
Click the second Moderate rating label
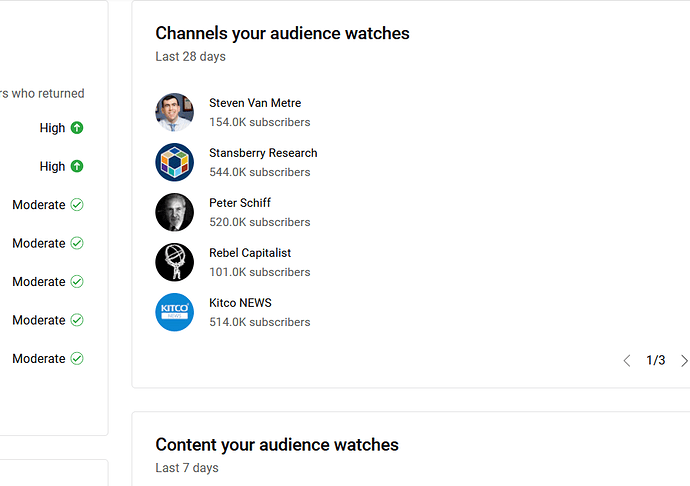point(39,243)
